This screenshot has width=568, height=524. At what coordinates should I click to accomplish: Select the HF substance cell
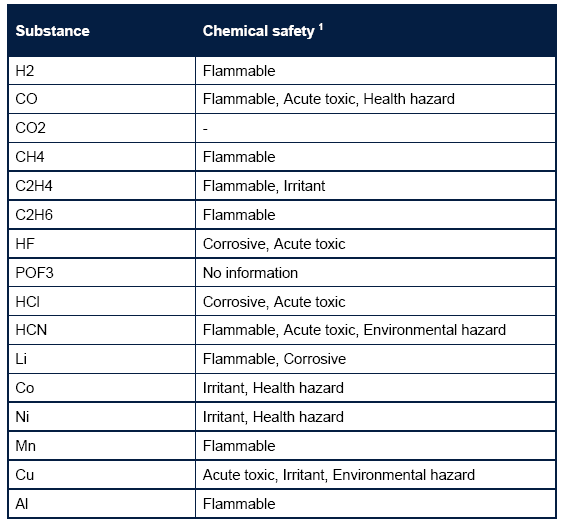click(102, 244)
